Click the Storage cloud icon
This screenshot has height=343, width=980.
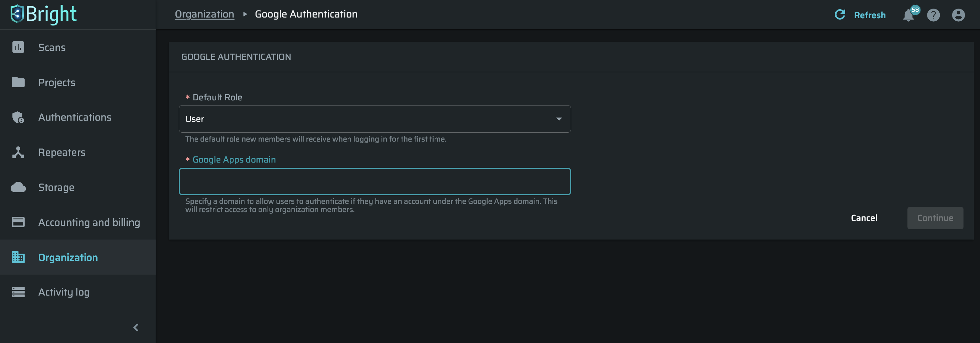(18, 187)
